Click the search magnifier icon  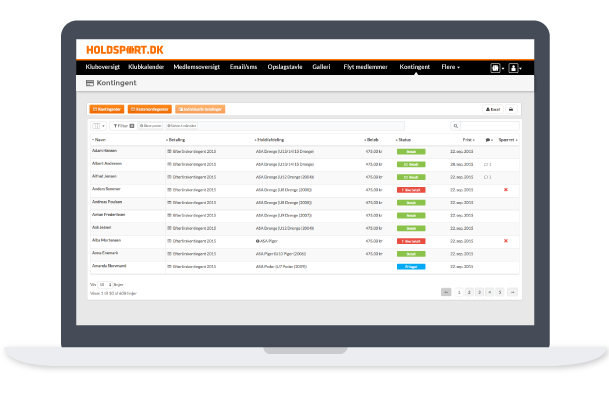(x=461, y=126)
